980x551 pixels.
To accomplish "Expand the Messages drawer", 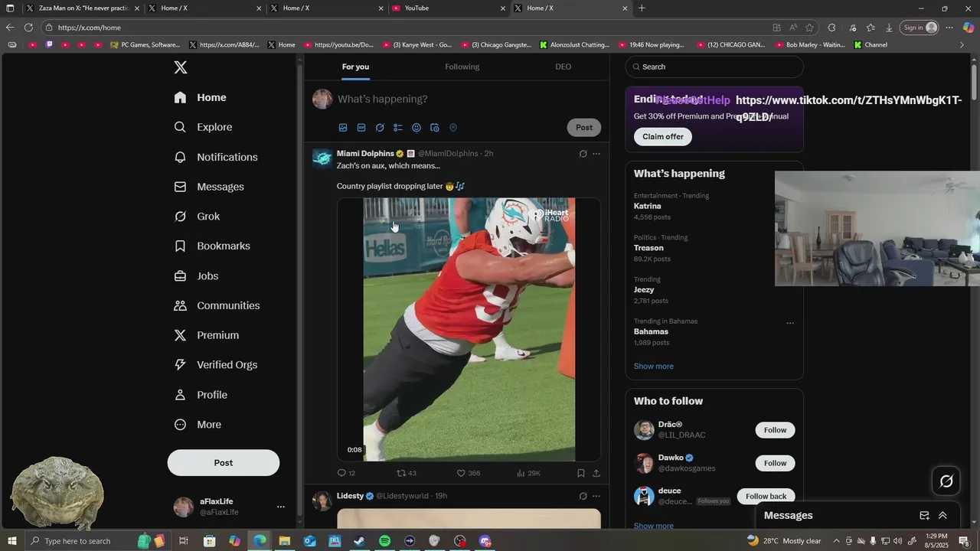I will point(942,516).
